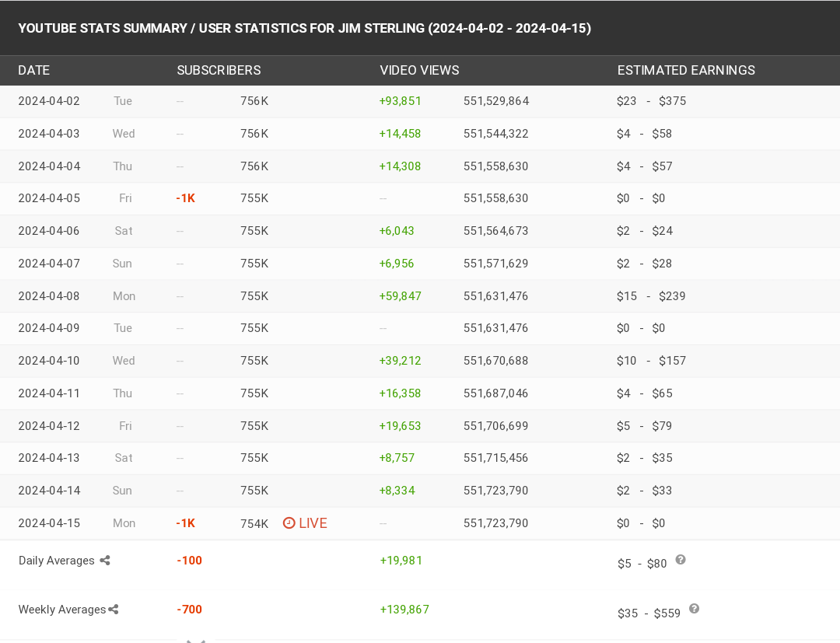Image resolution: width=840 pixels, height=643 pixels.
Task: Click the +14,308 views gain value
Action: pos(401,166)
